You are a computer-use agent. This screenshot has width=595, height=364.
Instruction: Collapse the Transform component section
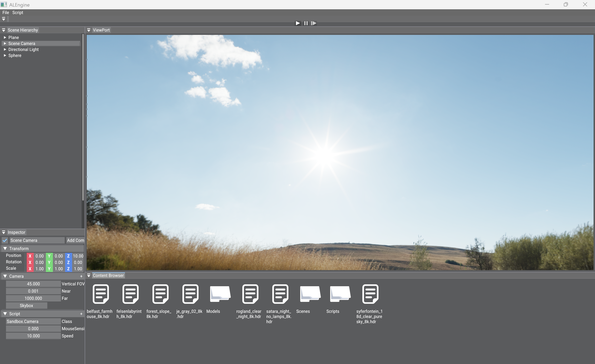click(5, 248)
